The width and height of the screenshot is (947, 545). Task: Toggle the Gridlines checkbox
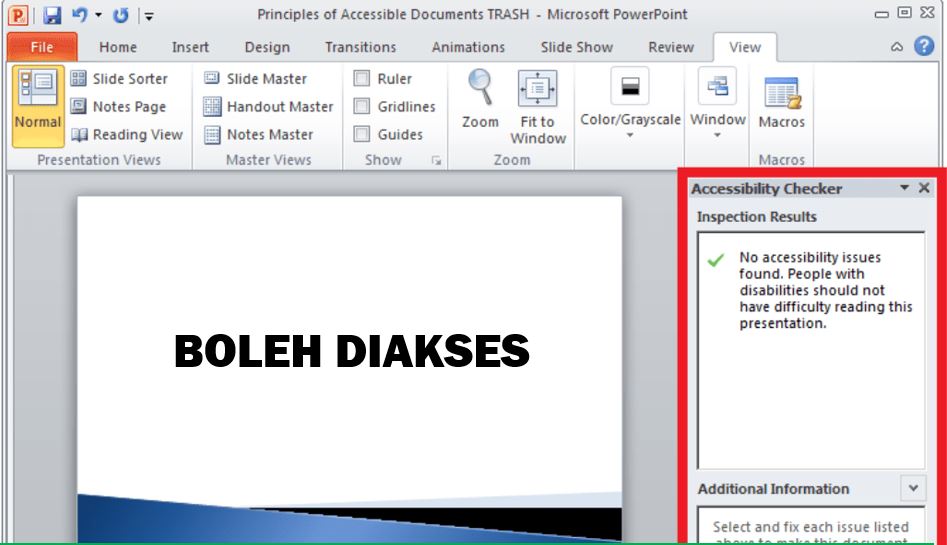click(362, 107)
